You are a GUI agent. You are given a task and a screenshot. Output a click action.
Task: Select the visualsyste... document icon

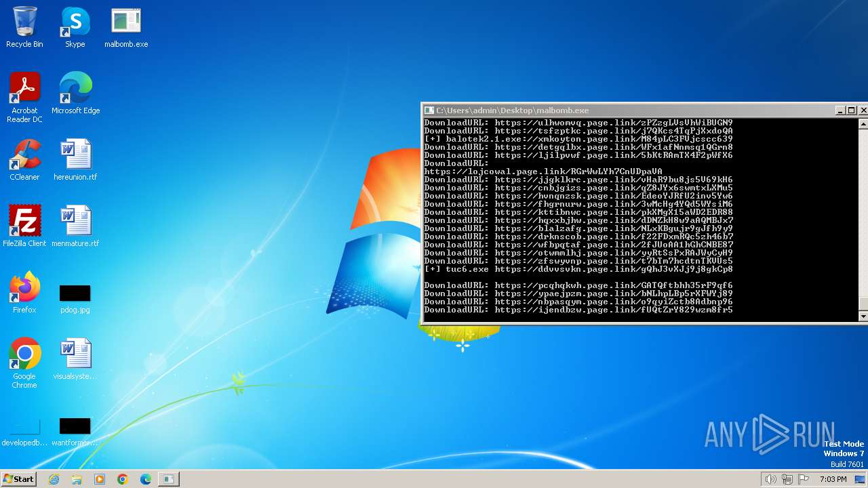pyautogui.click(x=75, y=359)
